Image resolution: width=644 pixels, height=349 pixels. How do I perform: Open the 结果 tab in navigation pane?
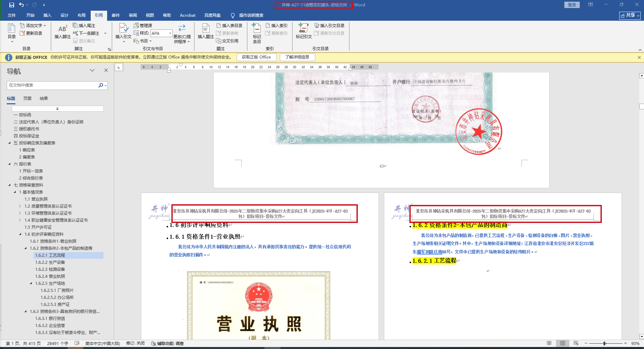(44, 98)
